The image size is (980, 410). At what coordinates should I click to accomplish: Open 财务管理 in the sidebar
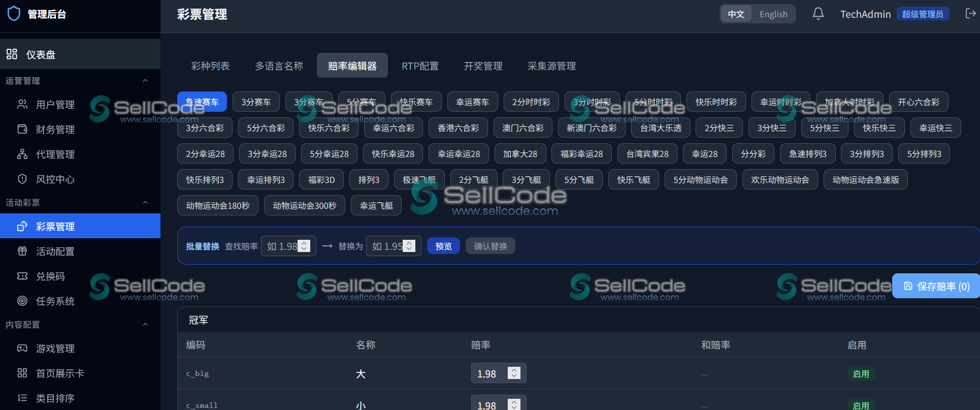click(80, 129)
